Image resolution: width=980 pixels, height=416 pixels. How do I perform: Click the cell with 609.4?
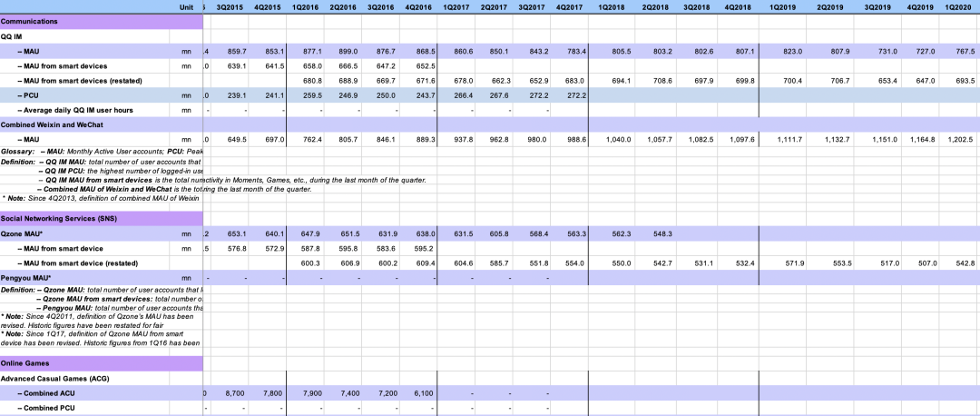point(424,263)
